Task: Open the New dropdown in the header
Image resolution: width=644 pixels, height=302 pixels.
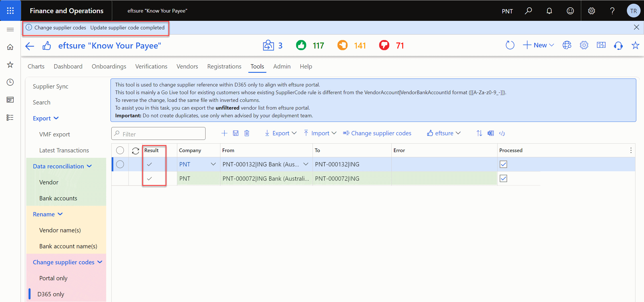Action: coord(539,45)
